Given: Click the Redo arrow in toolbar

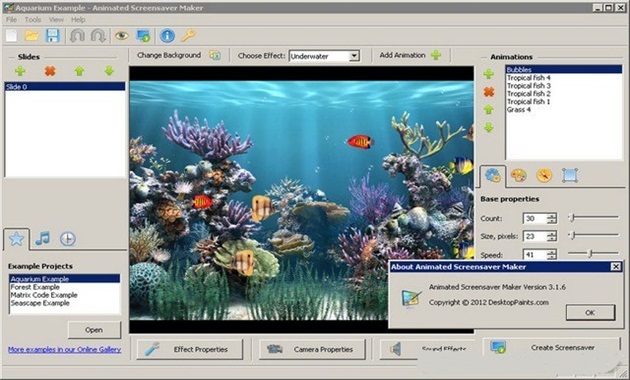Looking at the screenshot, I should tap(98, 36).
